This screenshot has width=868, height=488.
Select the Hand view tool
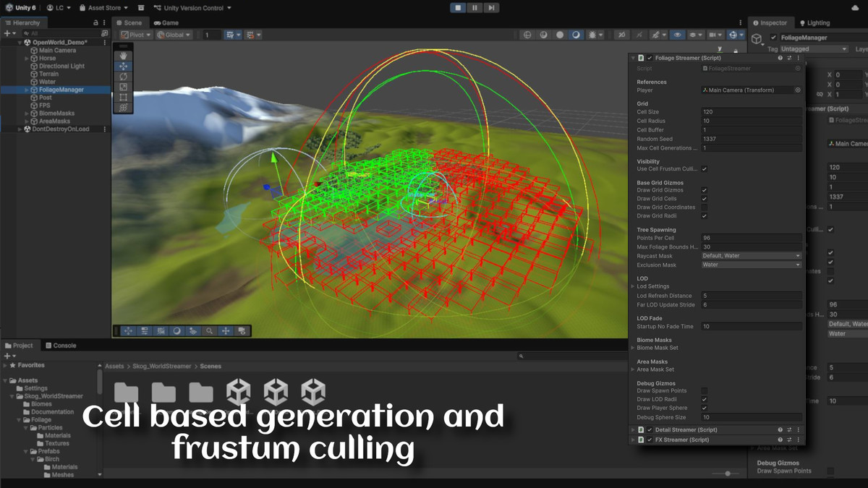point(123,56)
